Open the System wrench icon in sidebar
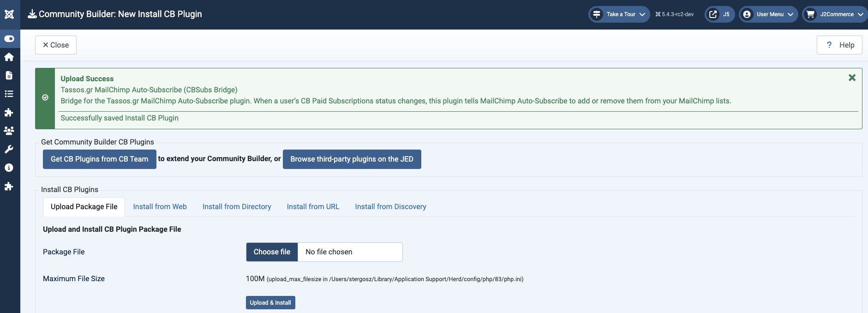868x313 pixels. point(9,149)
